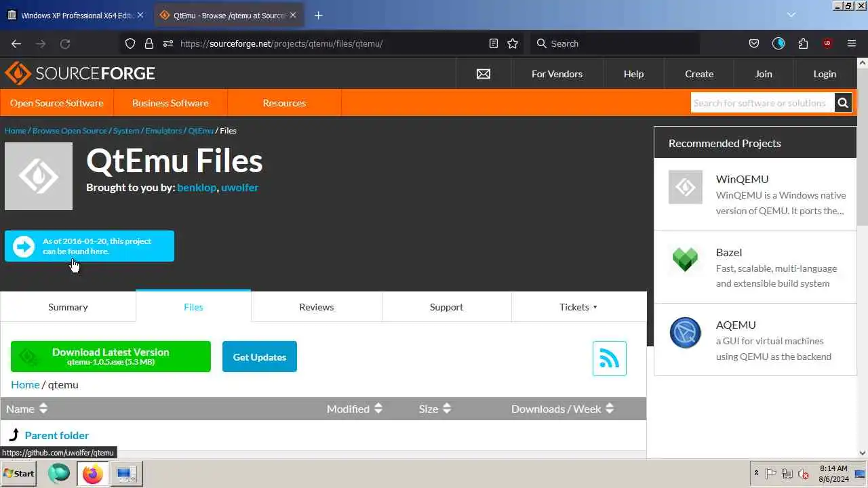Click the Help link in header
This screenshot has height=488, width=868.
point(633,74)
